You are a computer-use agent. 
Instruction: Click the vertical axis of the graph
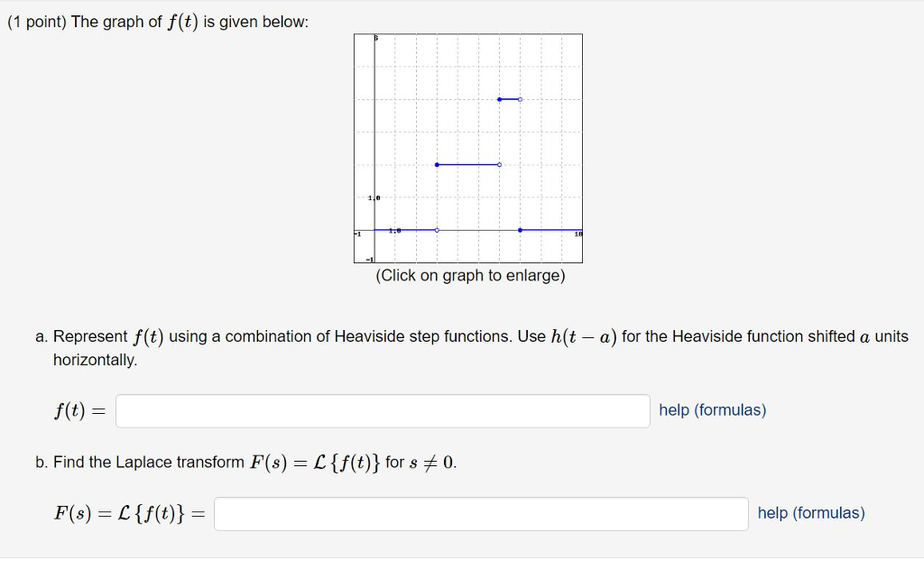374,135
